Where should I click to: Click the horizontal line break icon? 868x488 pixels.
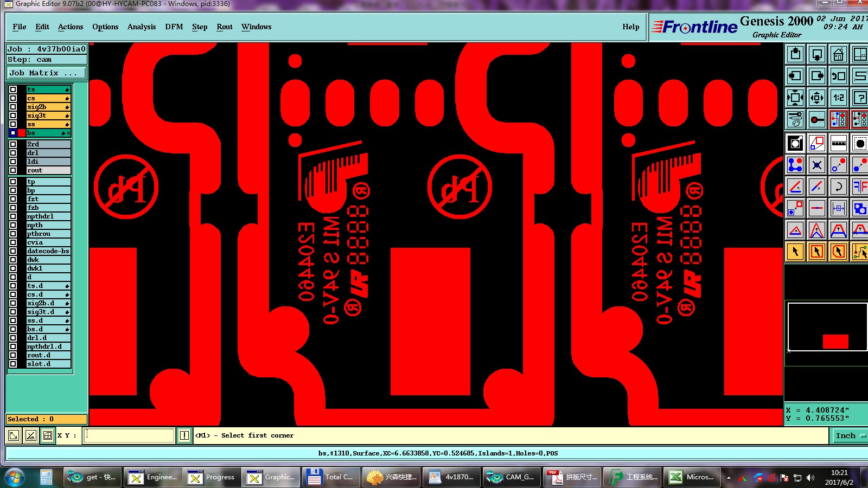pos(817,208)
